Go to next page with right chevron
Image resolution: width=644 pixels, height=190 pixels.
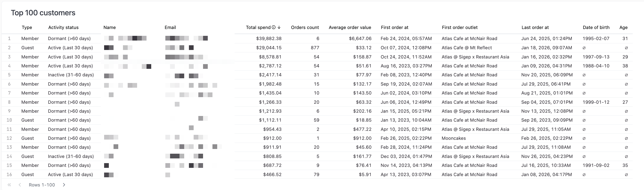tap(64, 185)
